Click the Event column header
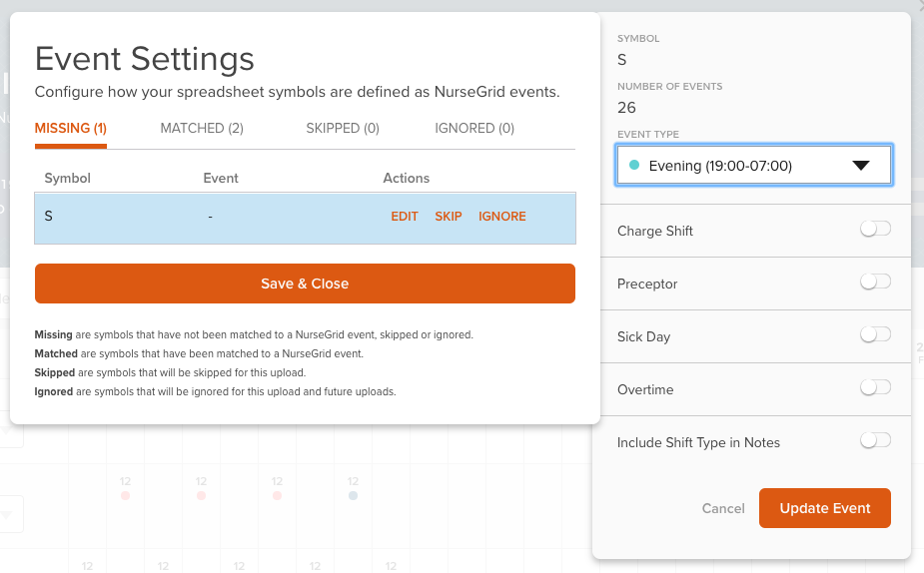 221,178
